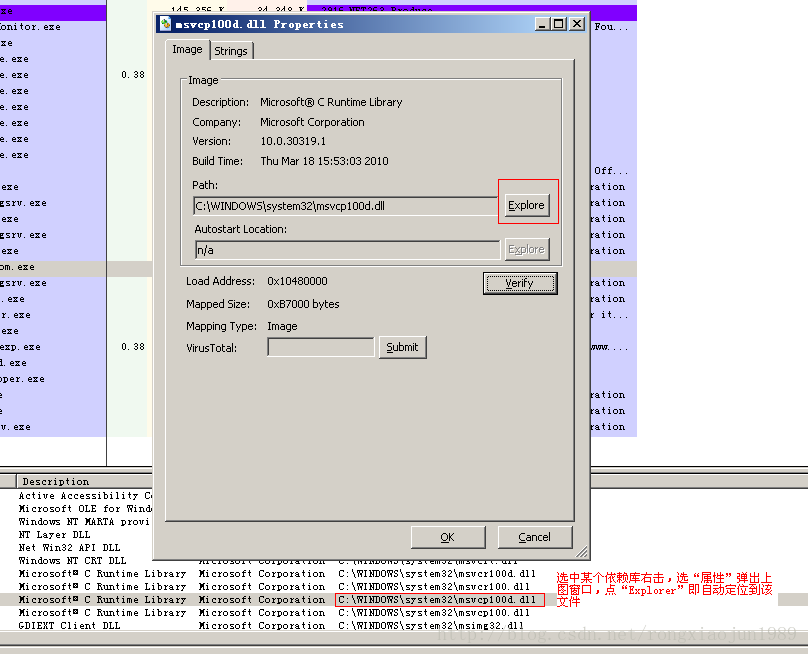Screen dimensions: 808x654
Task: Click the Properties dialog title bar icon
Action: (165, 24)
